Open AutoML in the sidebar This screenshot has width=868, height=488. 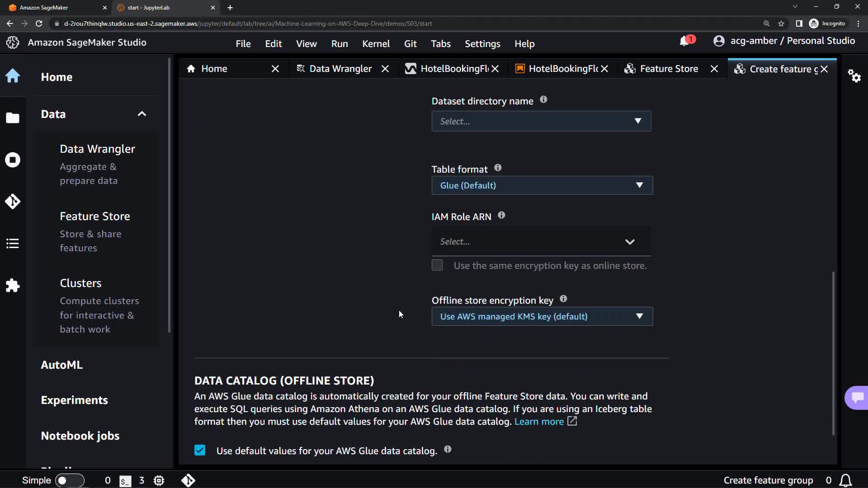coord(61,365)
